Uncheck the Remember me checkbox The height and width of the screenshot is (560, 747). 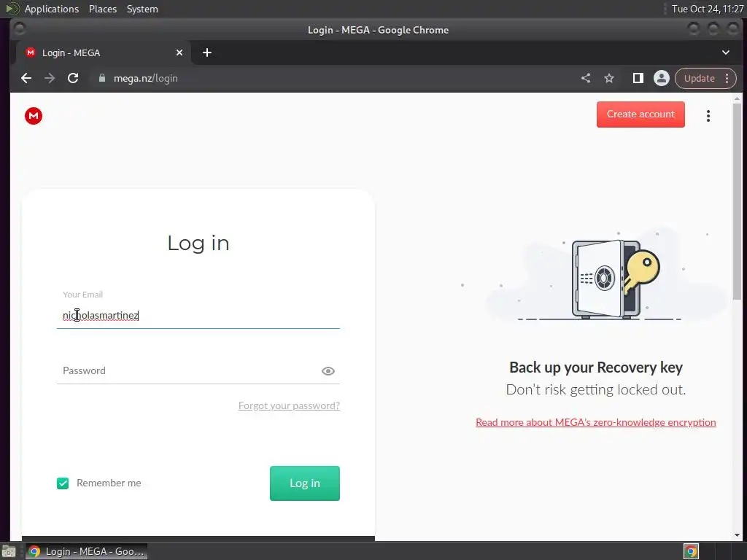click(63, 483)
